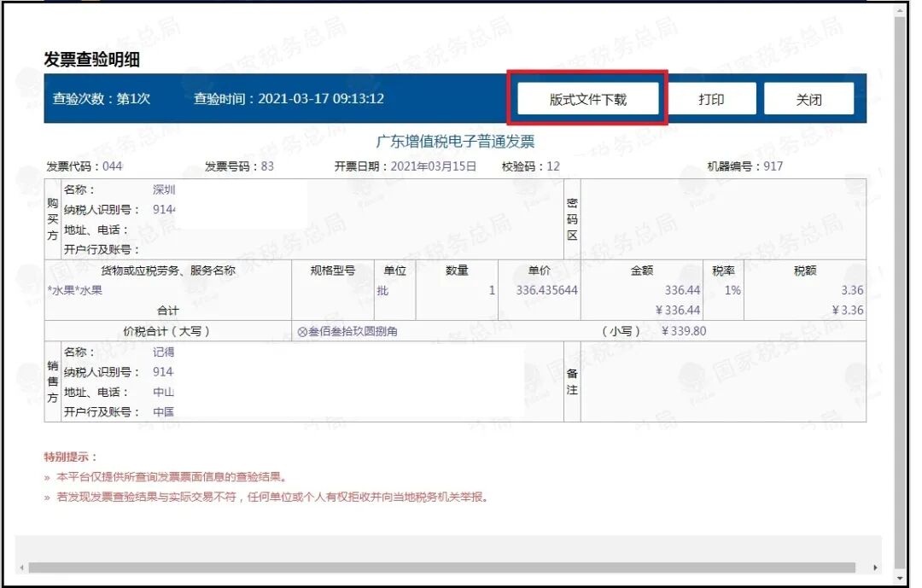Click the 密码区 area of the invoice
Image resolution: width=922 pixels, height=588 pixels.
click(x=570, y=216)
